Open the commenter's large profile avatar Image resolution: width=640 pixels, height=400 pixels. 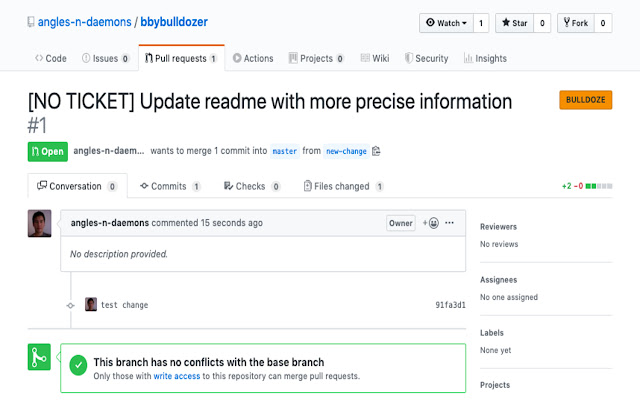[40, 223]
